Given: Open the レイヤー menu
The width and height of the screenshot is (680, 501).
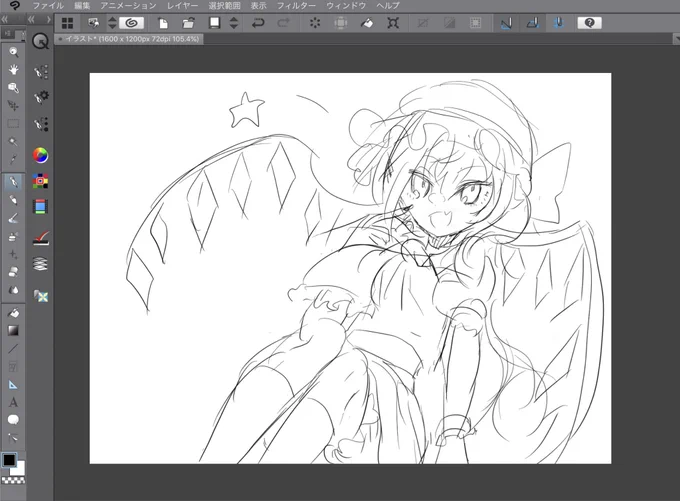Looking at the screenshot, I should pos(182,6).
